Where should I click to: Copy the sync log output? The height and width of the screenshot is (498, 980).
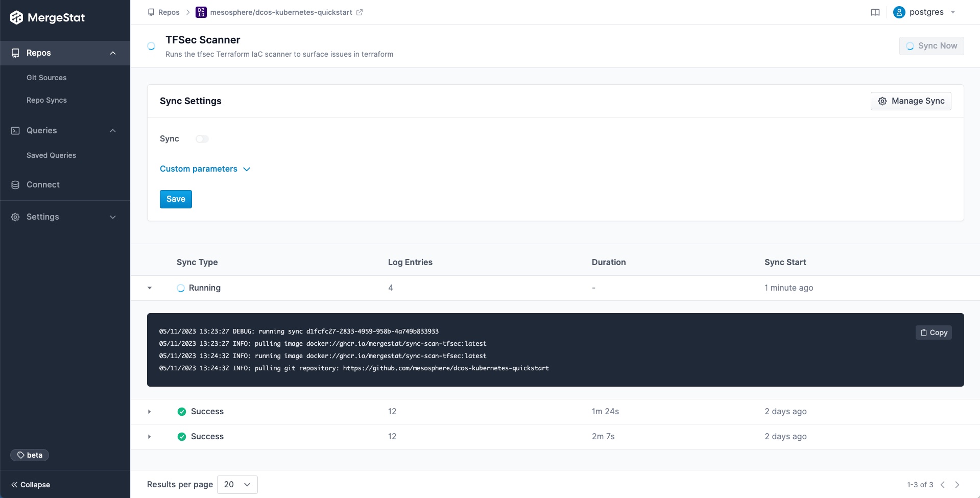tap(933, 333)
